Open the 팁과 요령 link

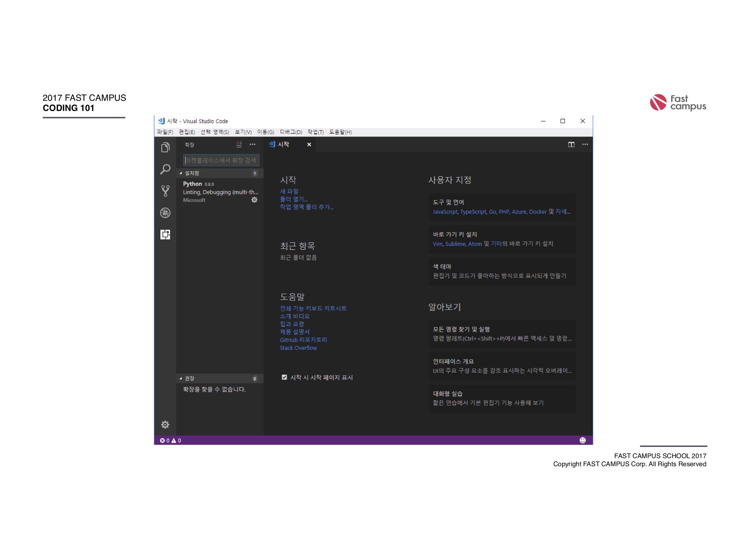point(292,324)
